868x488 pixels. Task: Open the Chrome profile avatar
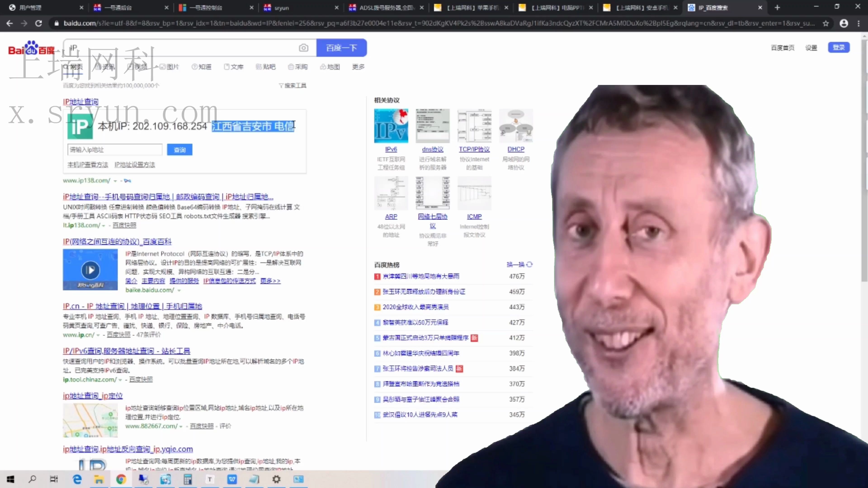tap(844, 23)
